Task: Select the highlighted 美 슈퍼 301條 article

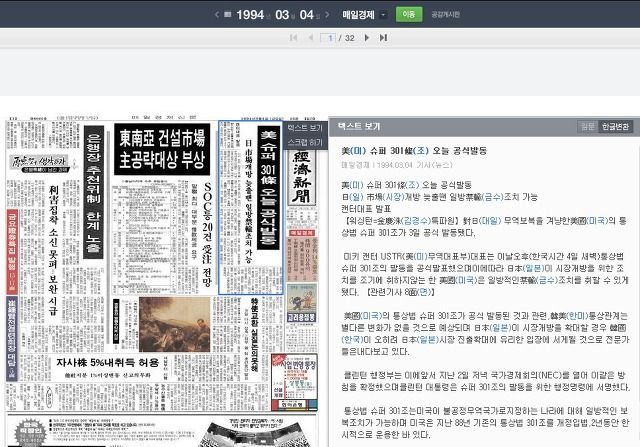Action: pos(251,207)
